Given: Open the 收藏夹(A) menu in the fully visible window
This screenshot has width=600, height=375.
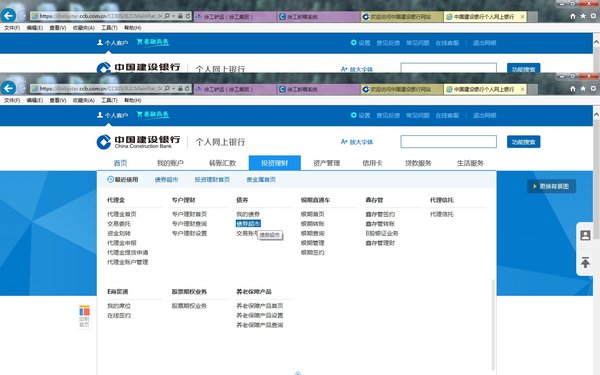Looking at the screenshot, I should (x=84, y=100).
